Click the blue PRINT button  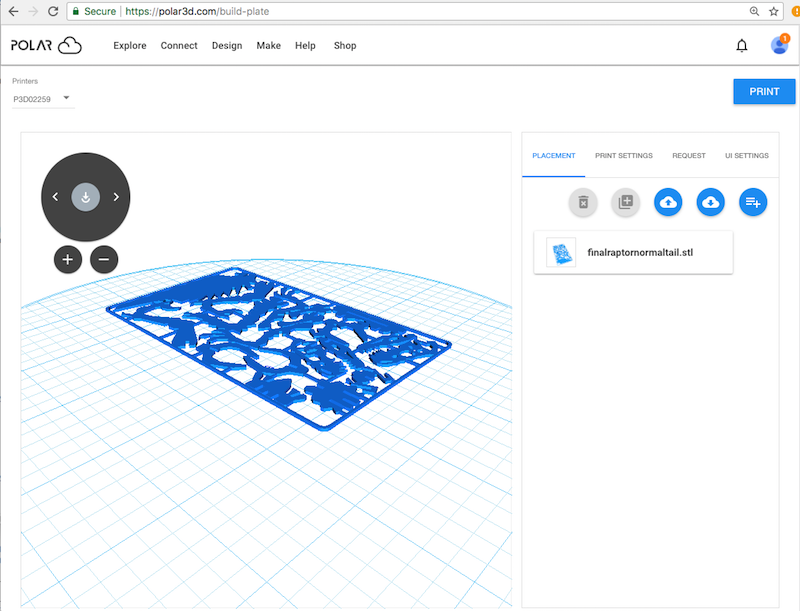764,91
